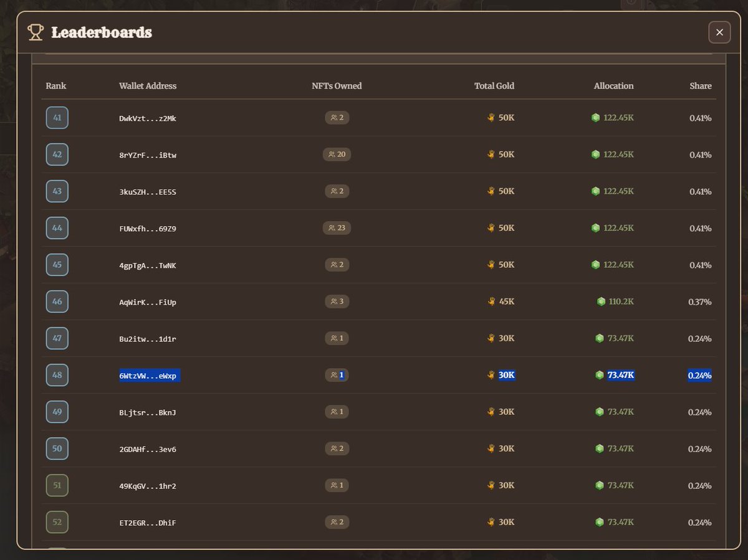Click green token icon in AqWirK...FiUp row
Image resolution: width=748 pixels, height=560 pixels.
tap(601, 301)
